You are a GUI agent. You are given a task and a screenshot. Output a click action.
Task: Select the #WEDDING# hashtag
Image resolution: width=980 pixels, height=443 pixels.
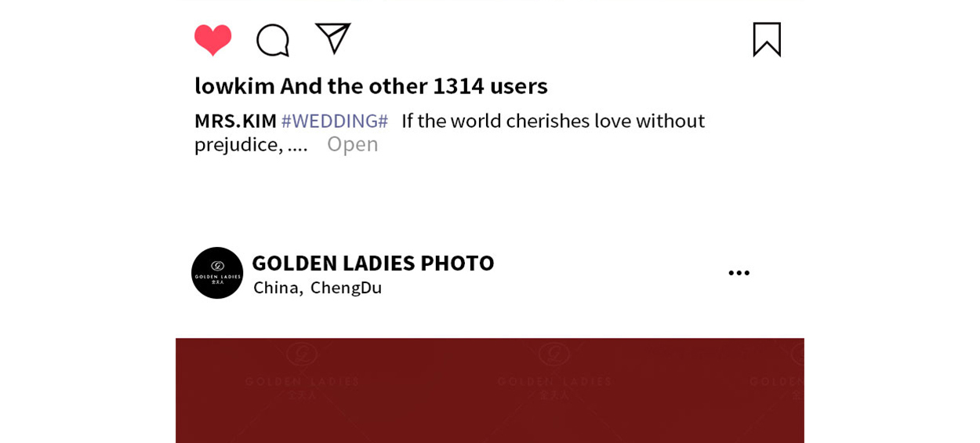click(335, 121)
